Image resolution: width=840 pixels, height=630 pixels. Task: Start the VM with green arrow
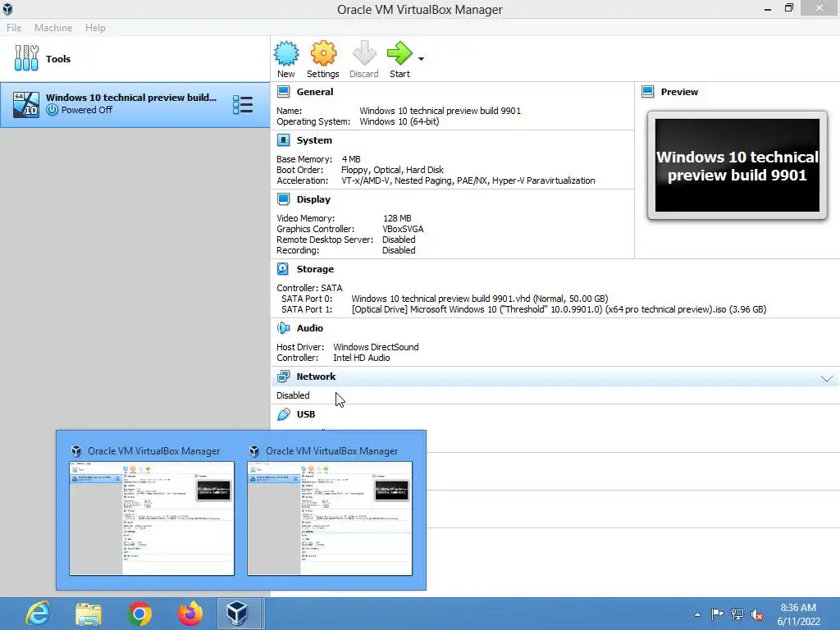(399, 53)
